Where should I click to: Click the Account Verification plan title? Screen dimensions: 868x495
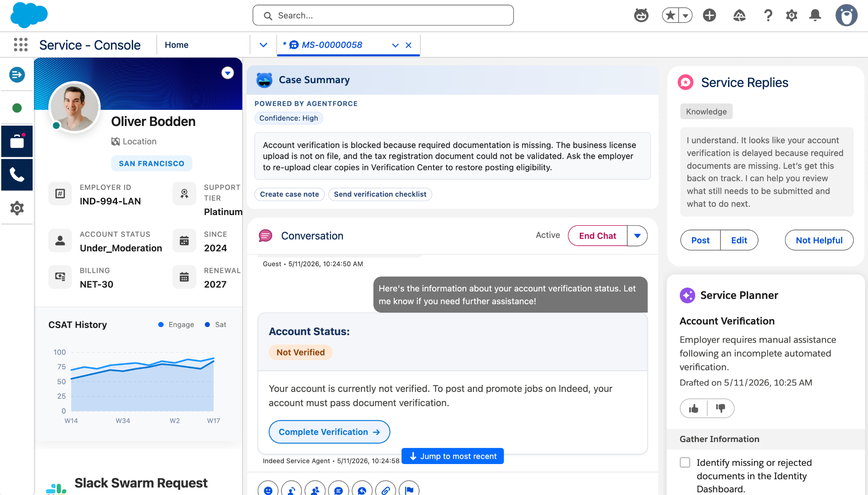[x=727, y=321]
